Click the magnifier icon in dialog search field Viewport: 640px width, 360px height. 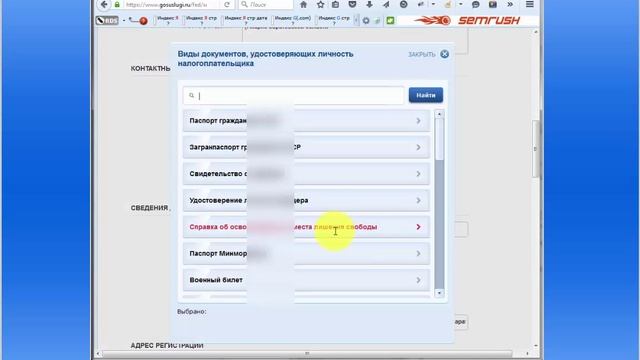pos(191,96)
